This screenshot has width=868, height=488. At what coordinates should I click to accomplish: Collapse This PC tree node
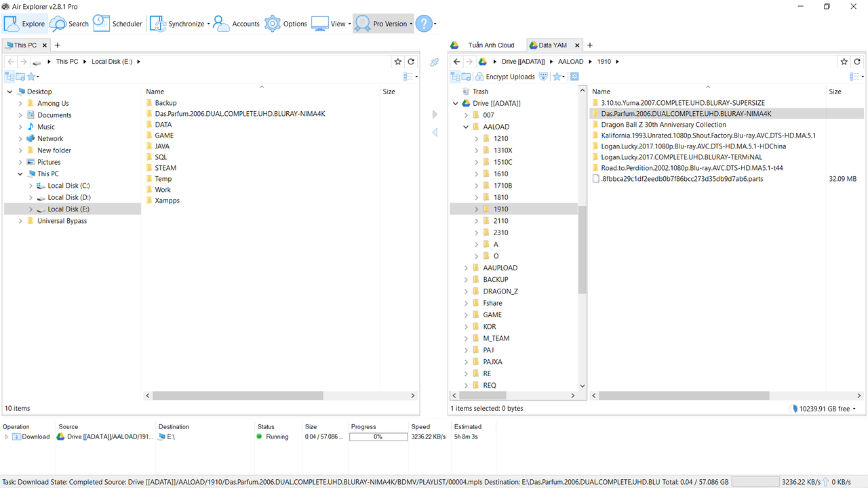[x=20, y=174]
